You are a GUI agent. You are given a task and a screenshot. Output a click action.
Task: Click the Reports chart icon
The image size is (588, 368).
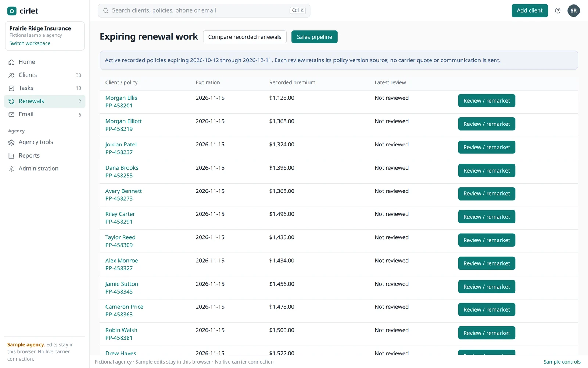[11, 156]
